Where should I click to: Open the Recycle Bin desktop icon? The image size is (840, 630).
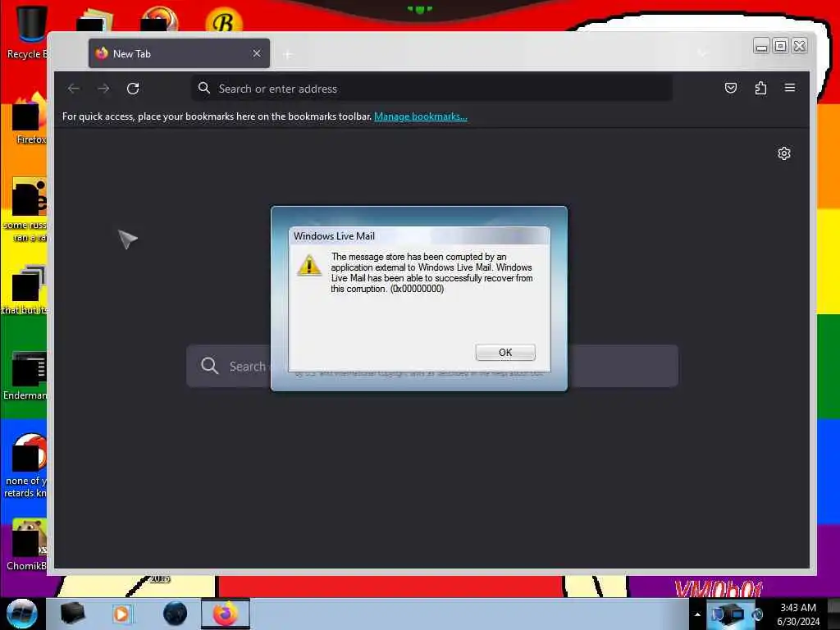(27, 31)
